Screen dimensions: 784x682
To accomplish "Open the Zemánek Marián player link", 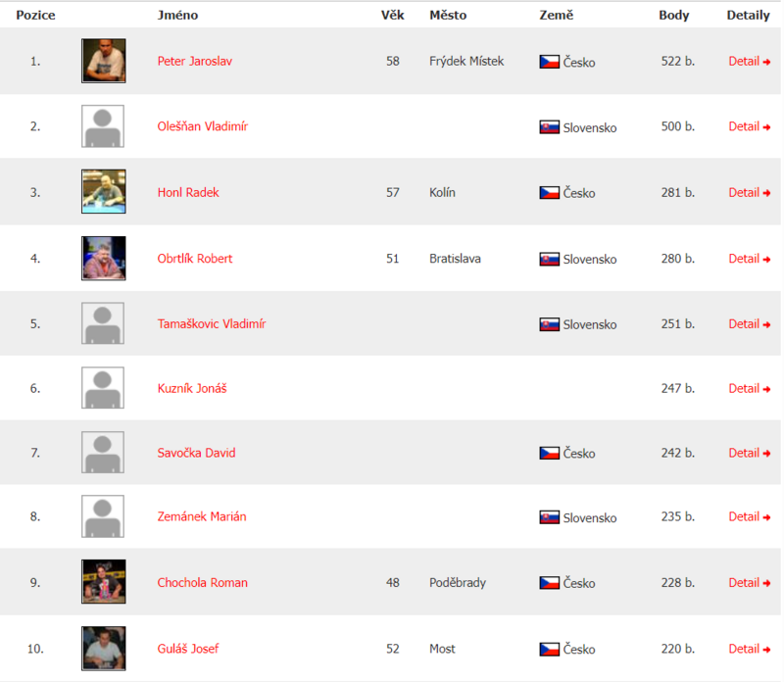I will tap(202, 516).
